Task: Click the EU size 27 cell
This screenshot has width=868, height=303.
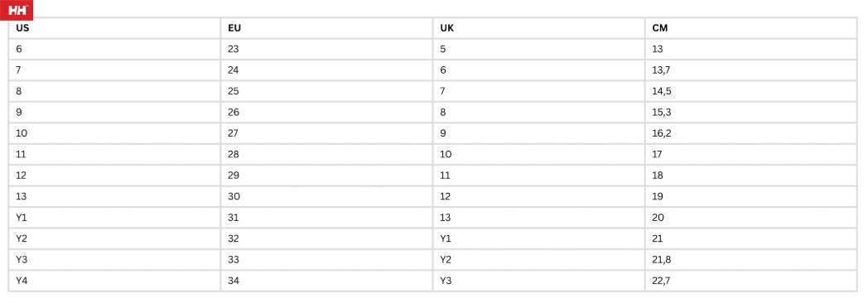Action: [x=326, y=133]
